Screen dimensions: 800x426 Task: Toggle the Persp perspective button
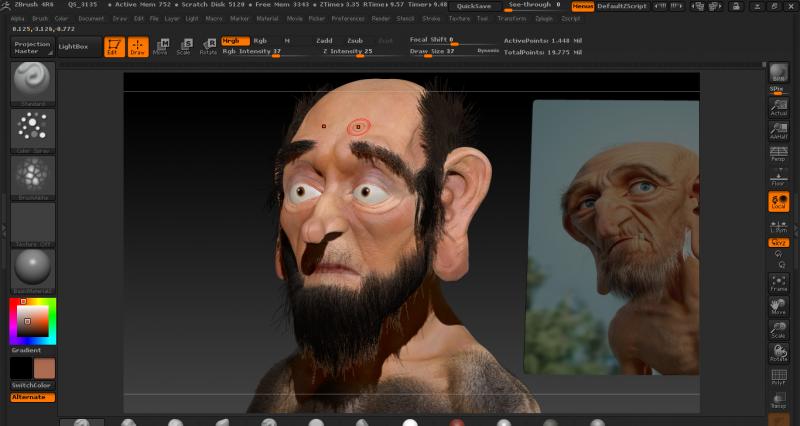point(779,154)
